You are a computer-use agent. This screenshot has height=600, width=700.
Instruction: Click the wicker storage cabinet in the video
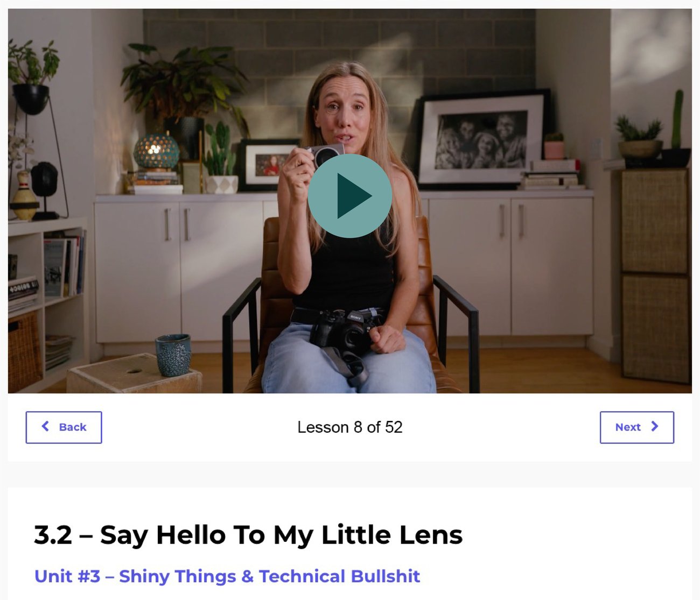[655, 274]
